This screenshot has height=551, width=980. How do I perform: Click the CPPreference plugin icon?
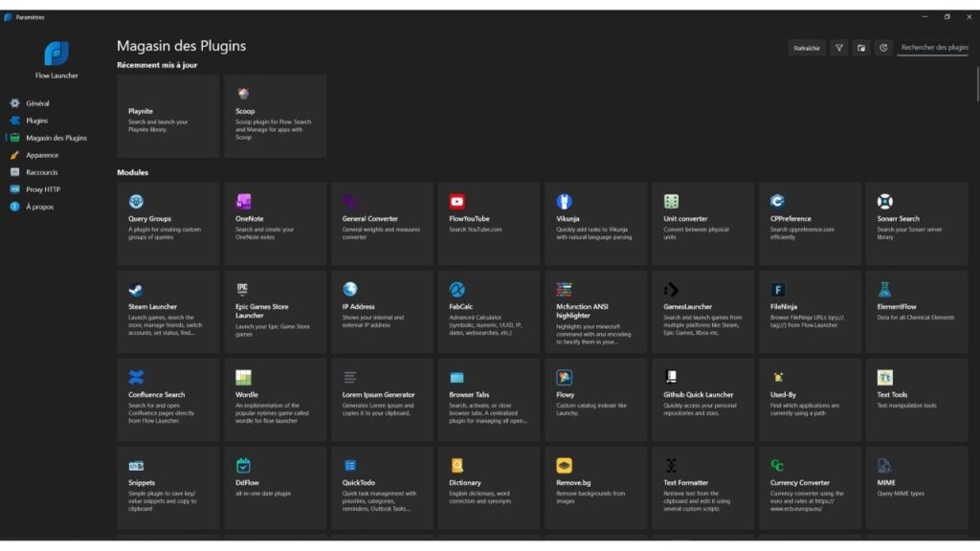[777, 201]
